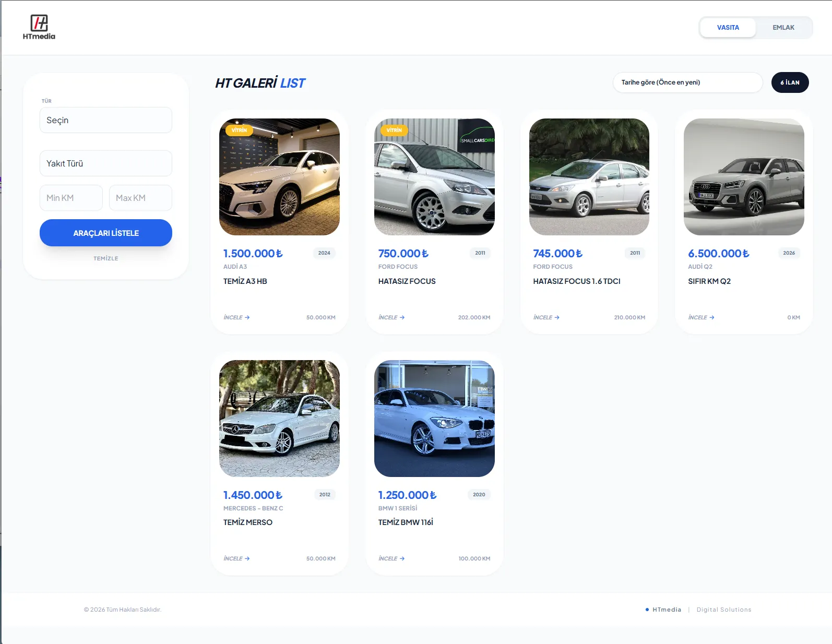Focus the Min KM input field

[x=71, y=198]
